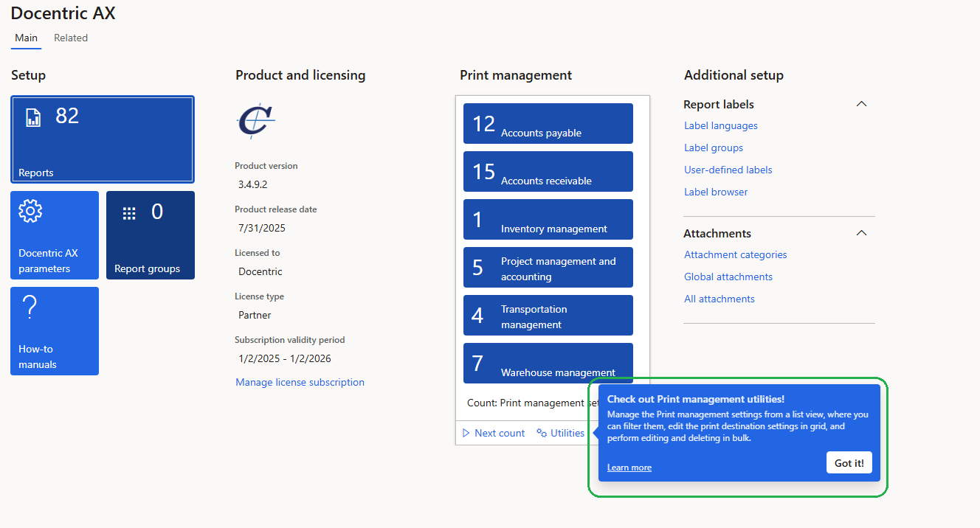Open Label languages link
Viewport: 980px width, 528px height.
pyautogui.click(x=720, y=125)
